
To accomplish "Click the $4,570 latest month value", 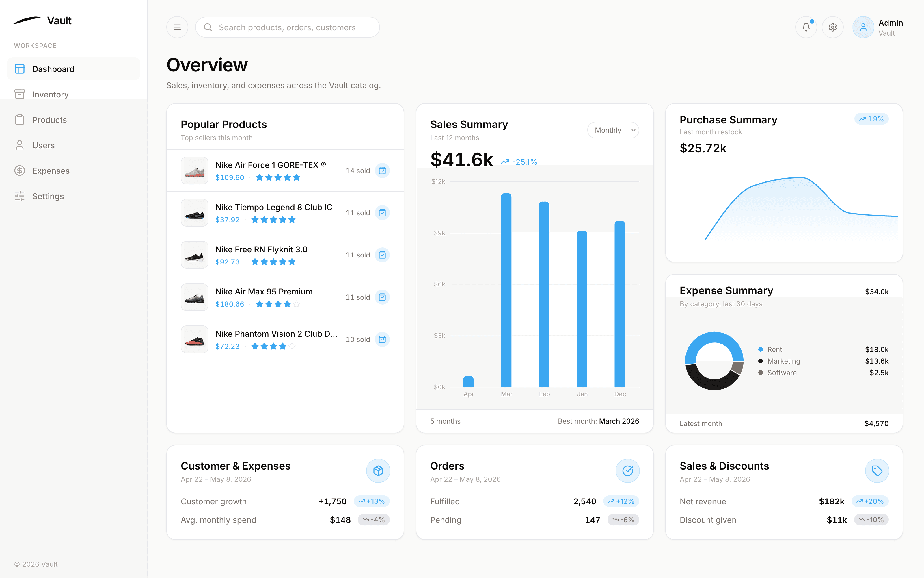I will pos(876,423).
